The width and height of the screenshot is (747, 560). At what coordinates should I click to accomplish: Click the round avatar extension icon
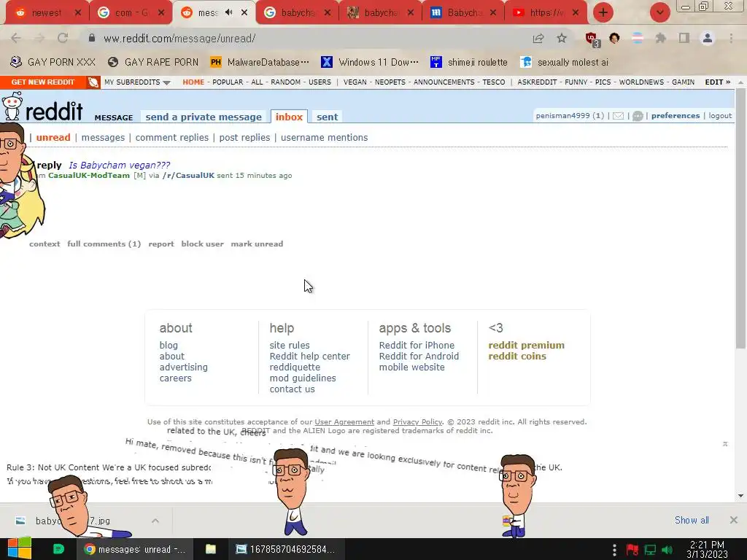614,38
